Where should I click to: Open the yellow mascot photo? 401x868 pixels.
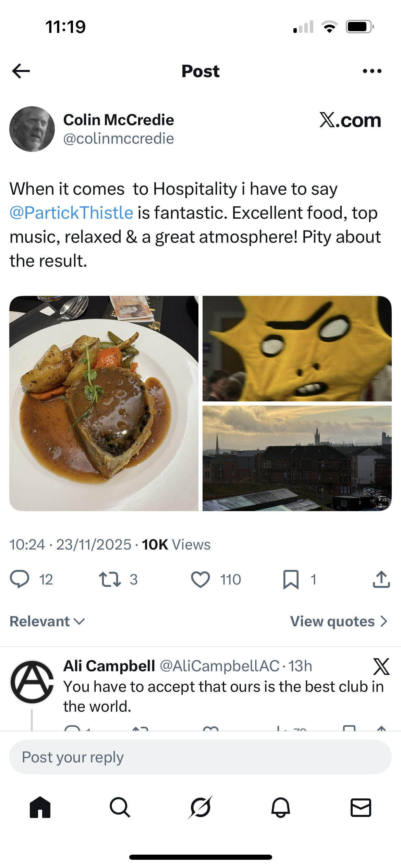(297, 348)
